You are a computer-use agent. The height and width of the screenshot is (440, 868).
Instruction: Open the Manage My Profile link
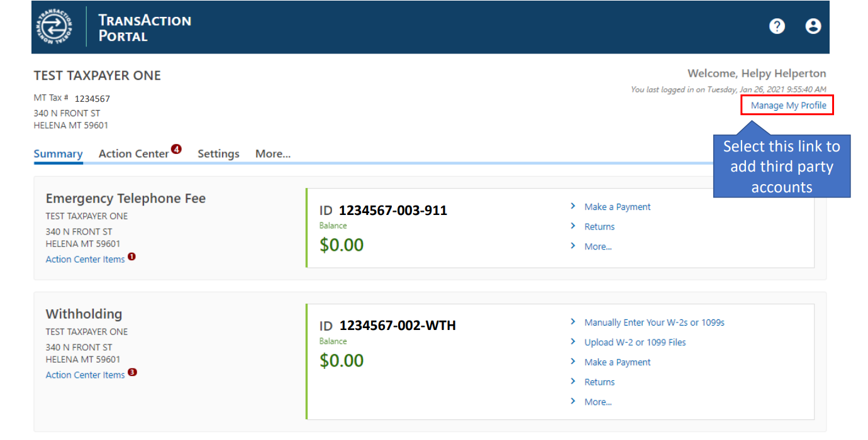tap(788, 106)
